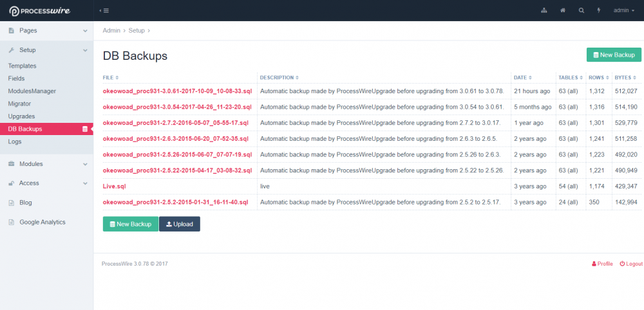Image resolution: width=644 pixels, height=310 pixels.
Task: Click the Upload button
Action: tap(180, 224)
